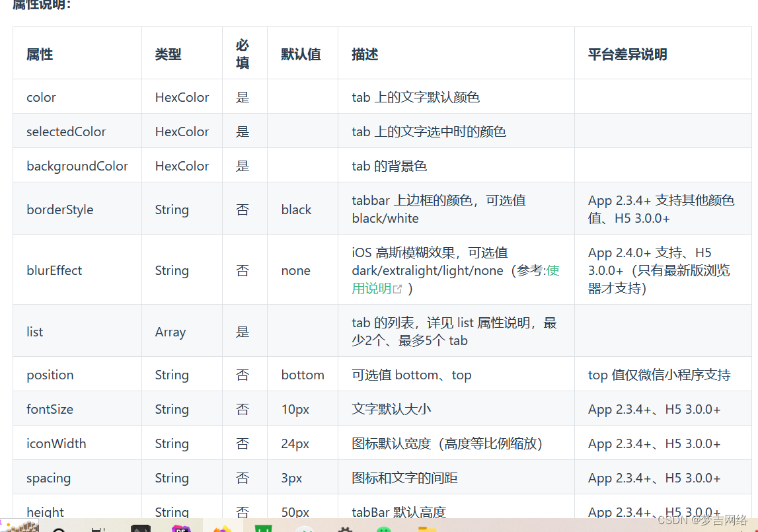Select the black default value of borderStyle
Image resolution: width=758 pixels, height=532 pixels.
point(295,209)
